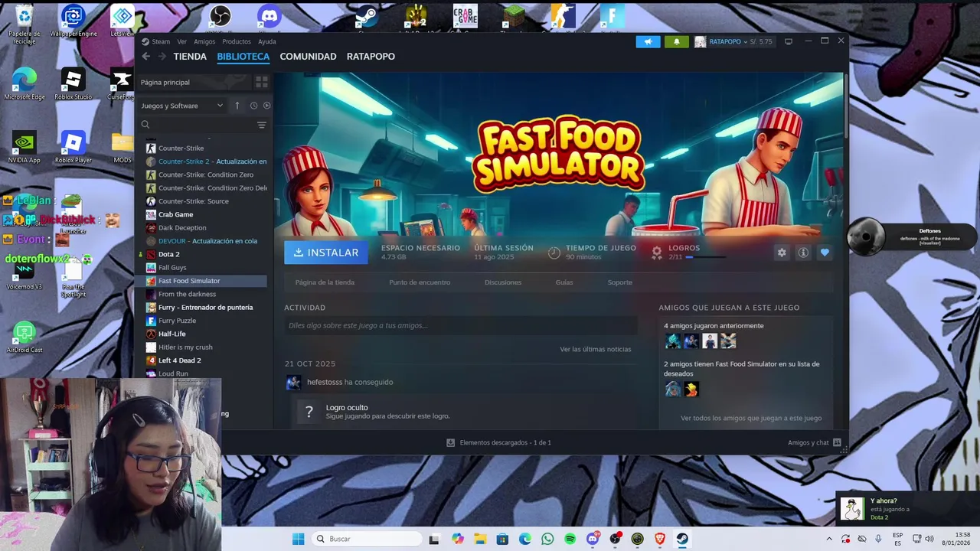Open Spotify from the Windows taskbar

(570, 539)
